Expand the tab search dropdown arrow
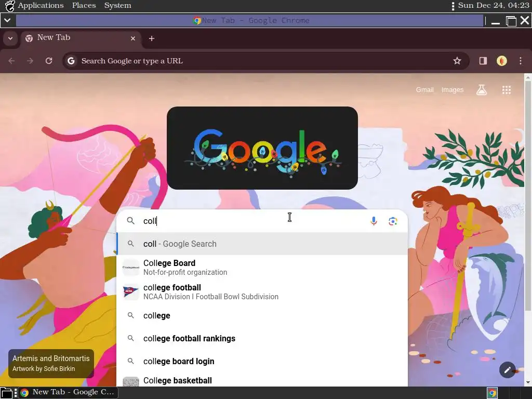Screen dimensions: 532x399 [x=10, y=38]
